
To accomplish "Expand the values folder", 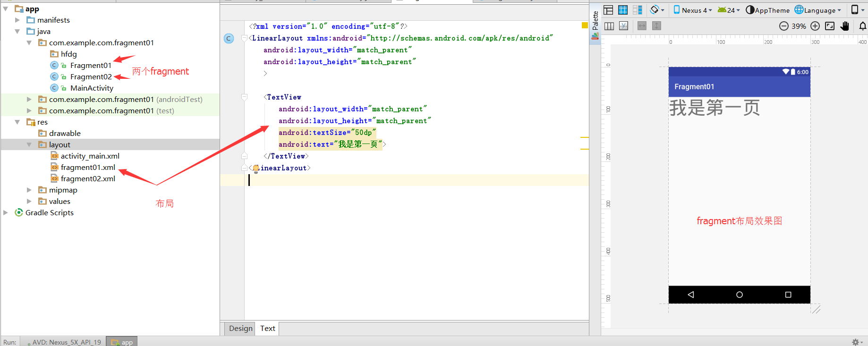I will [29, 201].
